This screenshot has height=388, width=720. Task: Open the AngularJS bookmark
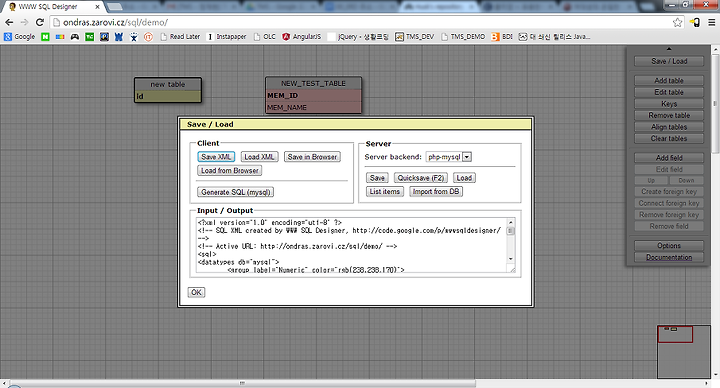302,37
